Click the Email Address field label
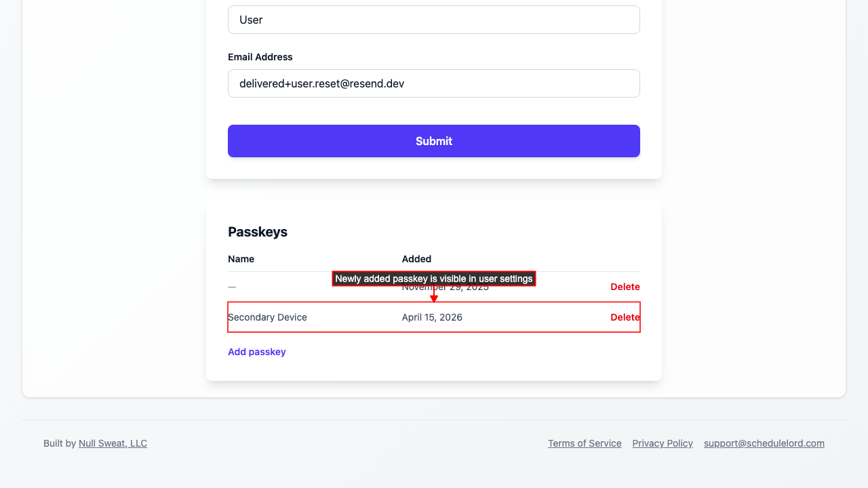The height and width of the screenshot is (488, 868). pos(260,57)
